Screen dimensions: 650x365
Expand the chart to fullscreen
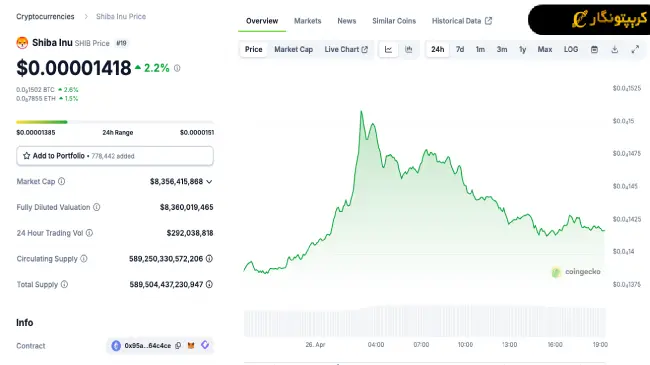(635, 49)
